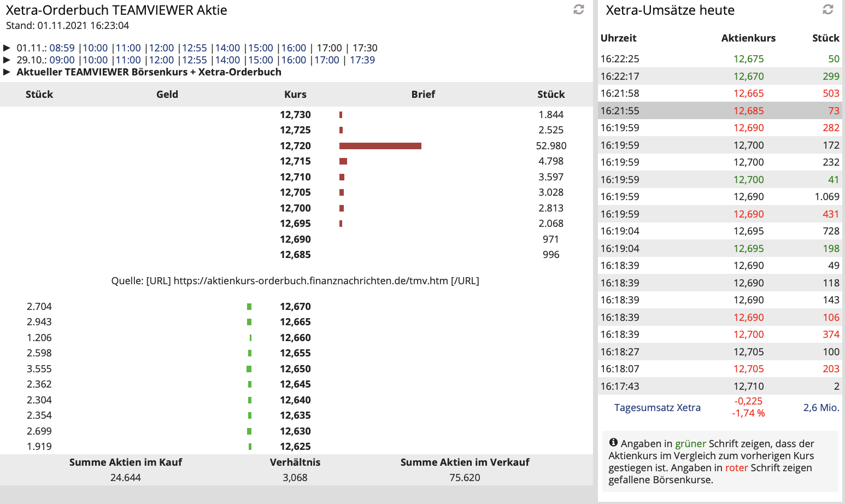Expand the 01.11. row triangle arrow
The width and height of the screenshot is (845, 504).
tap(7, 48)
